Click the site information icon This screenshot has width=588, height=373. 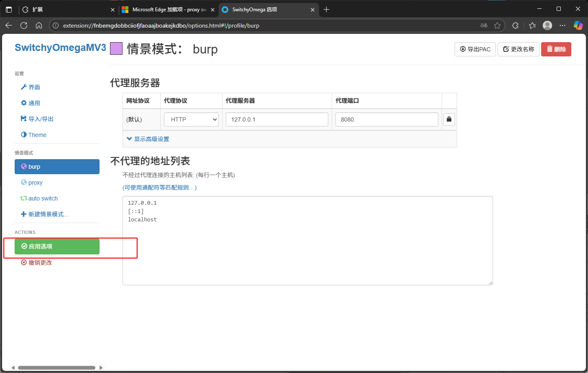[56, 25]
